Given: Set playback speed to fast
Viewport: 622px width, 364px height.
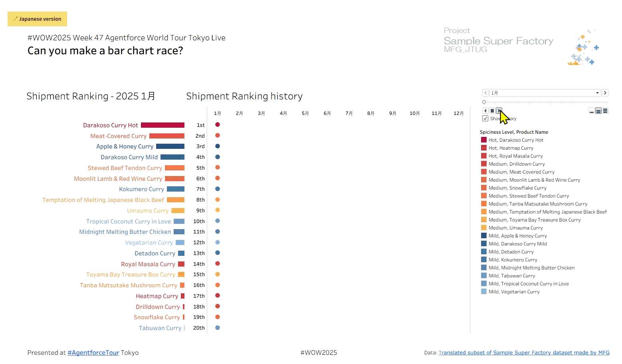Looking at the screenshot, I should pos(605,111).
